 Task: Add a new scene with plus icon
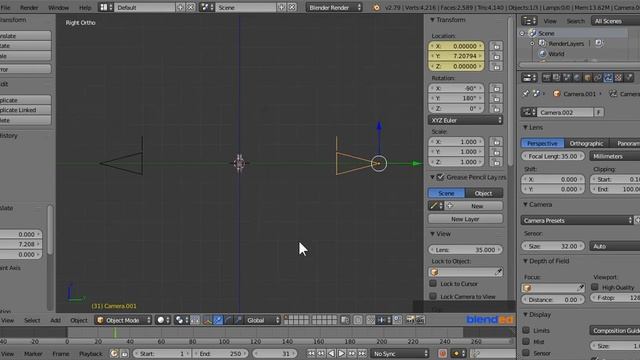(x=282, y=7)
